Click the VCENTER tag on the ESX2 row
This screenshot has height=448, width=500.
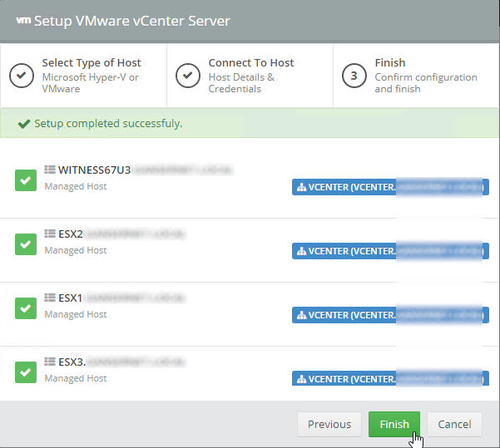[x=390, y=251]
